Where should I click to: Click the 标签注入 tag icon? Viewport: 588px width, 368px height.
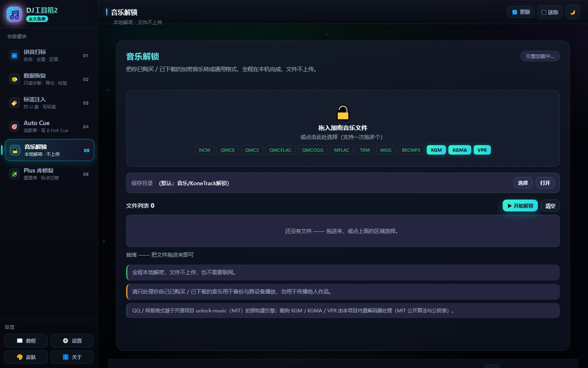click(x=14, y=103)
